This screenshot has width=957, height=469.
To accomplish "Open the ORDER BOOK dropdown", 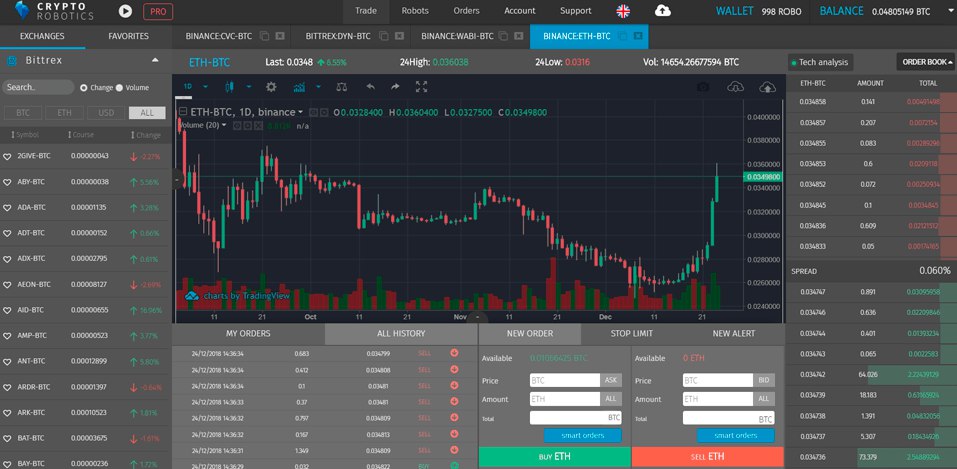I will coord(925,62).
